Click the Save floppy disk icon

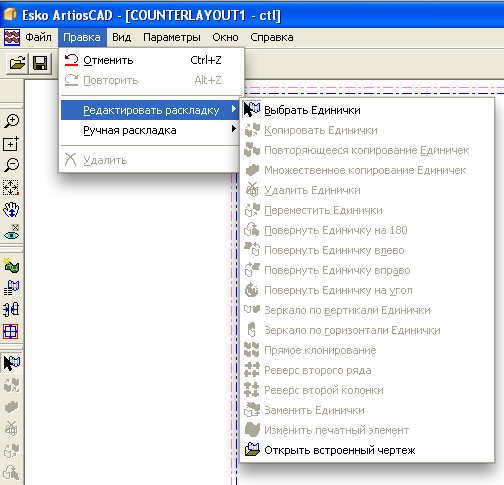pyautogui.click(x=40, y=63)
